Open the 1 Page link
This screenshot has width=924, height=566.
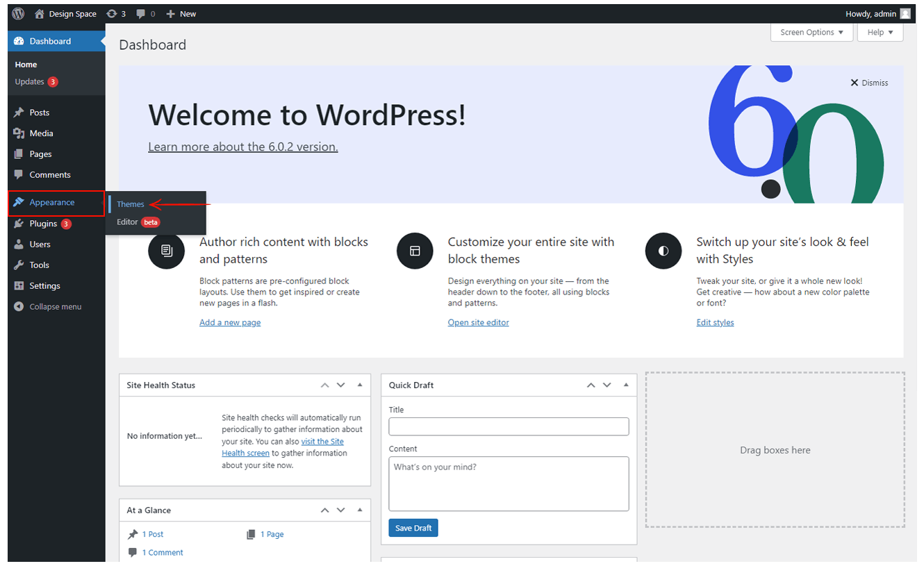(272, 535)
